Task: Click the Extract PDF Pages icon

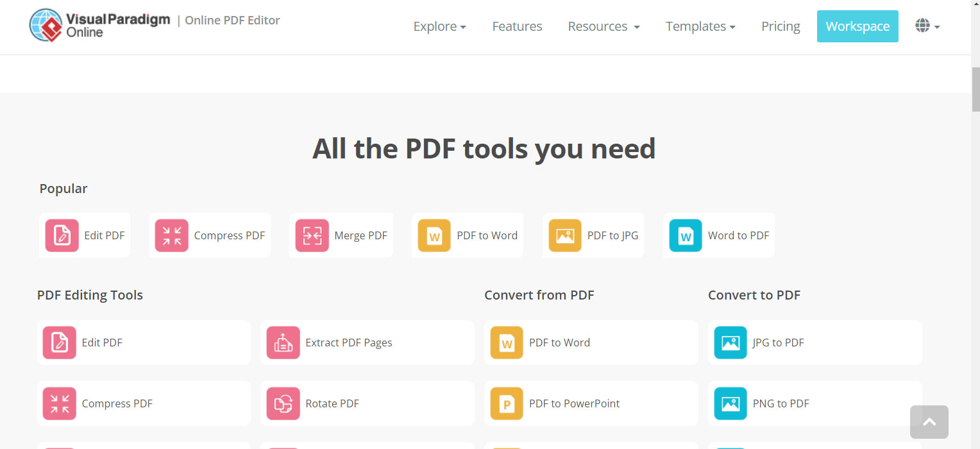Action: [283, 343]
